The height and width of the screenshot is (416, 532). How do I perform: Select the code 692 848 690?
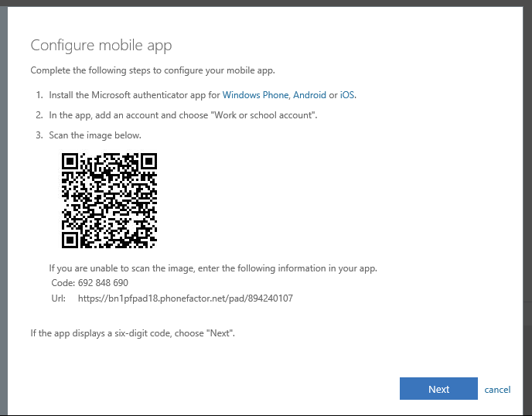tap(103, 283)
